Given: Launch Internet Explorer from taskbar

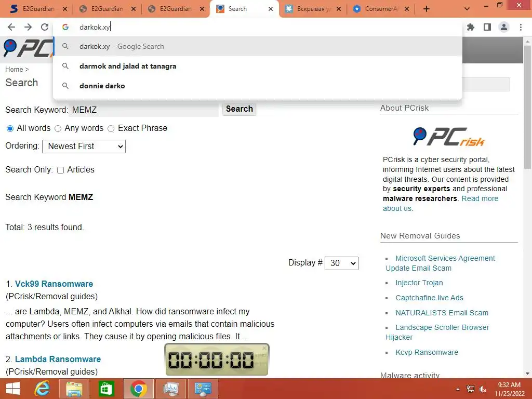Looking at the screenshot, I should 42,389.
